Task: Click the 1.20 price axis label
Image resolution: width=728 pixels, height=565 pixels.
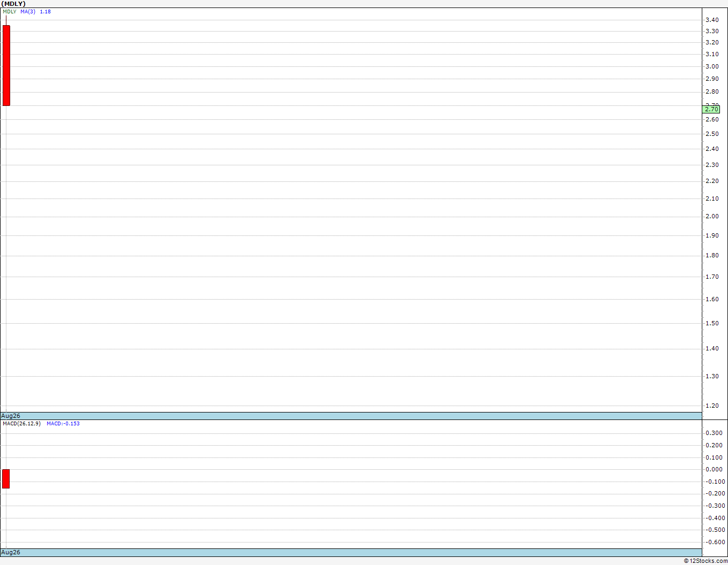Action: [x=712, y=406]
